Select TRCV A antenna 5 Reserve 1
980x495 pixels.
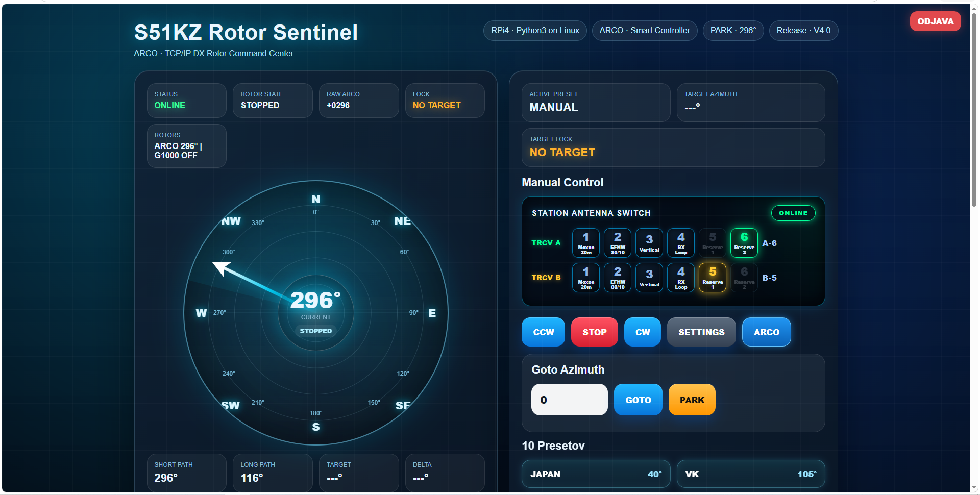713,243
